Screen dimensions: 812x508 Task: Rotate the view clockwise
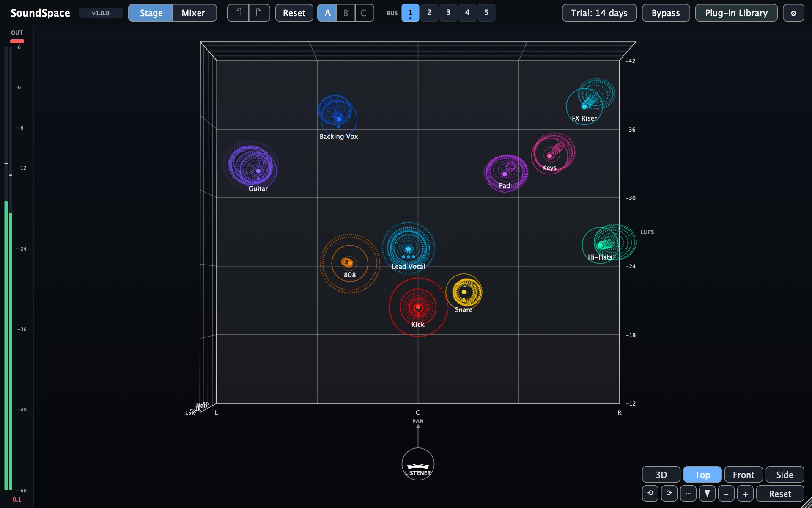669,493
